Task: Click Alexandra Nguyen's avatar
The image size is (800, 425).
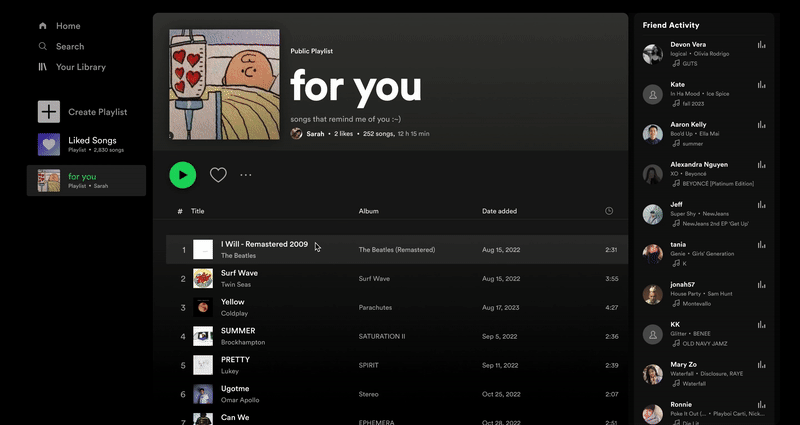Action: 653,174
